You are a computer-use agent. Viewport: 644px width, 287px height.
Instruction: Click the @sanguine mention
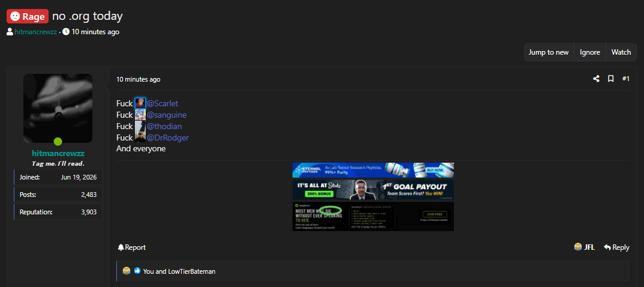point(166,115)
